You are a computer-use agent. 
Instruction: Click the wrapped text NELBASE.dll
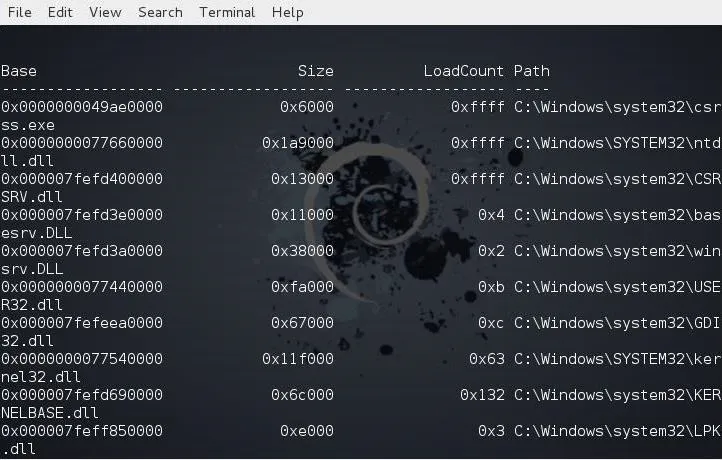[x=50, y=413]
